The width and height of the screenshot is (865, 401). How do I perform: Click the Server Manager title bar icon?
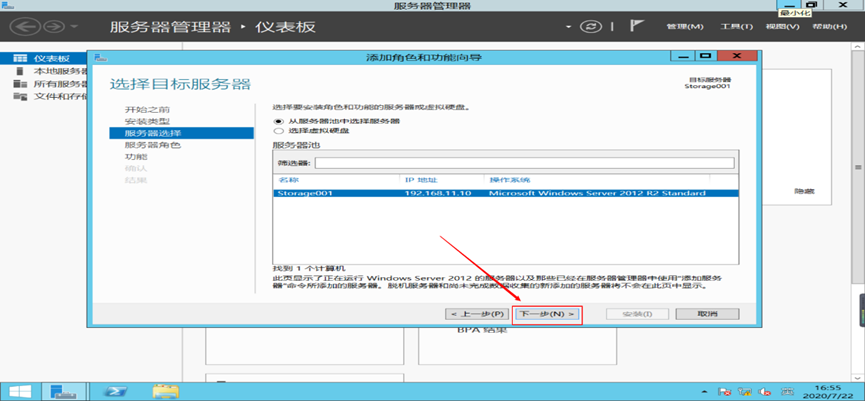tap(8, 4)
